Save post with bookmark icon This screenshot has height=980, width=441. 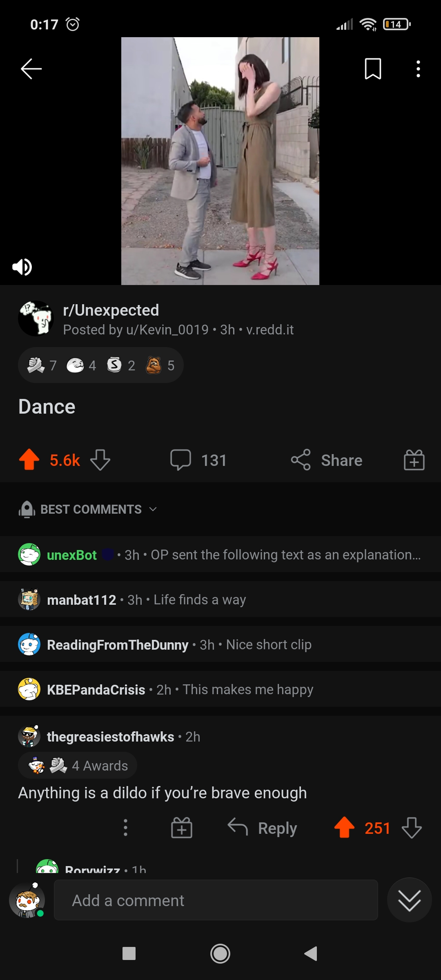[x=373, y=69]
